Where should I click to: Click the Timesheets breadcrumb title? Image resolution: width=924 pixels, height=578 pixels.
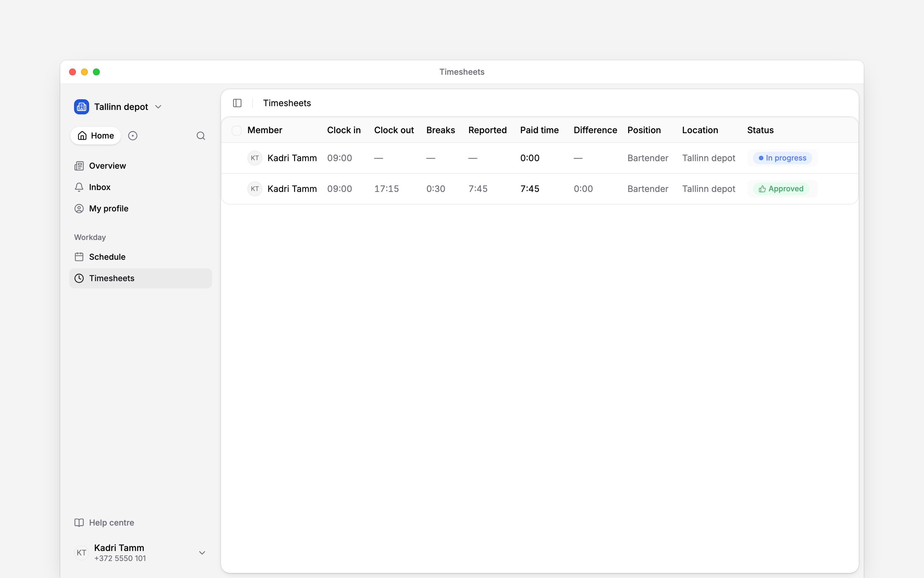point(287,103)
